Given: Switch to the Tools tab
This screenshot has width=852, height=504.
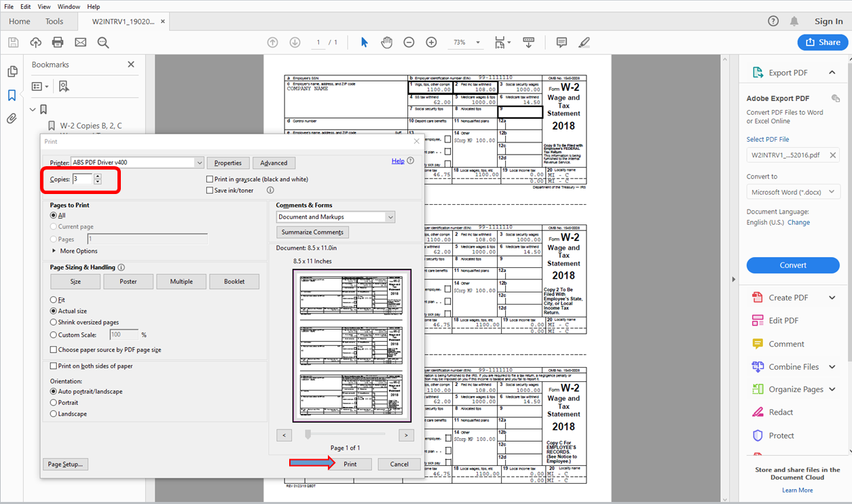Looking at the screenshot, I should pos(54,21).
